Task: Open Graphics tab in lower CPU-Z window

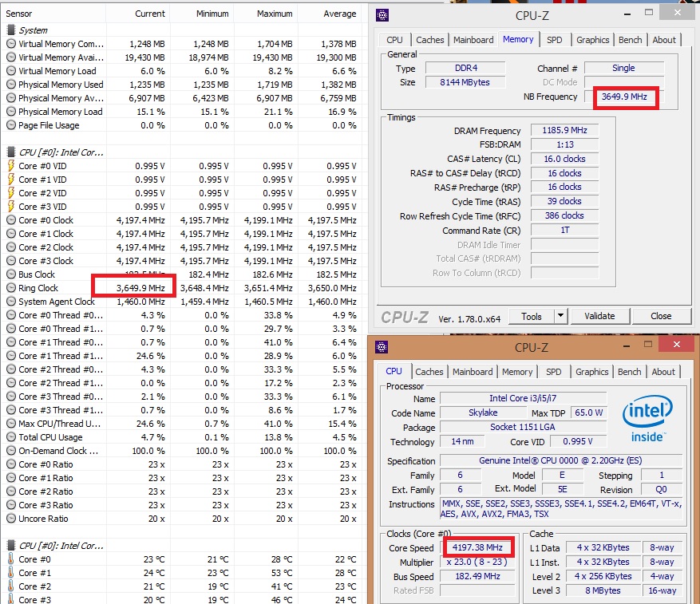Action: coord(591,372)
